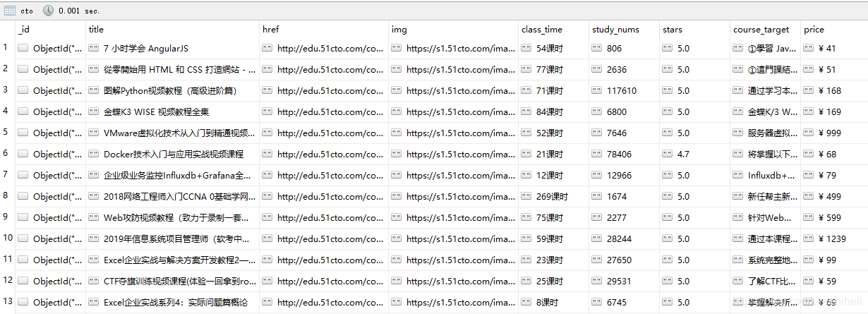Select study_nums cell 78406
Screen dimensions: 868x314
tap(624, 155)
